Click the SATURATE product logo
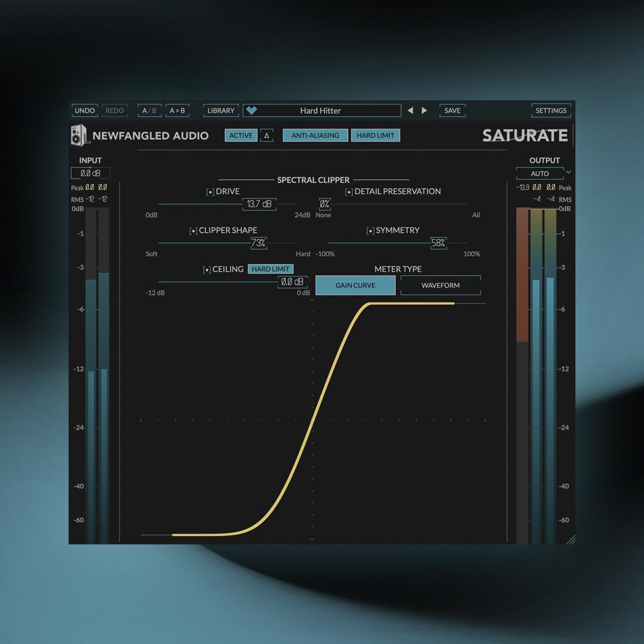The height and width of the screenshot is (644, 644). pyautogui.click(x=525, y=135)
